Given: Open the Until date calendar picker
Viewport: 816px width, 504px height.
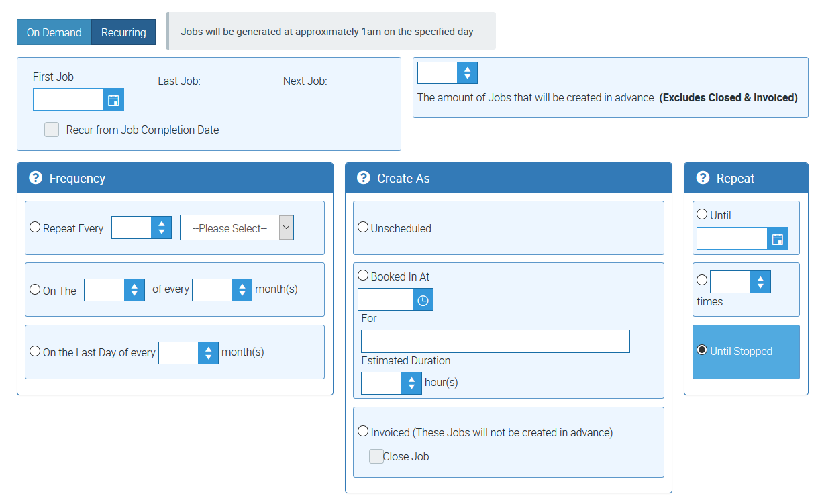Looking at the screenshot, I should 777,239.
